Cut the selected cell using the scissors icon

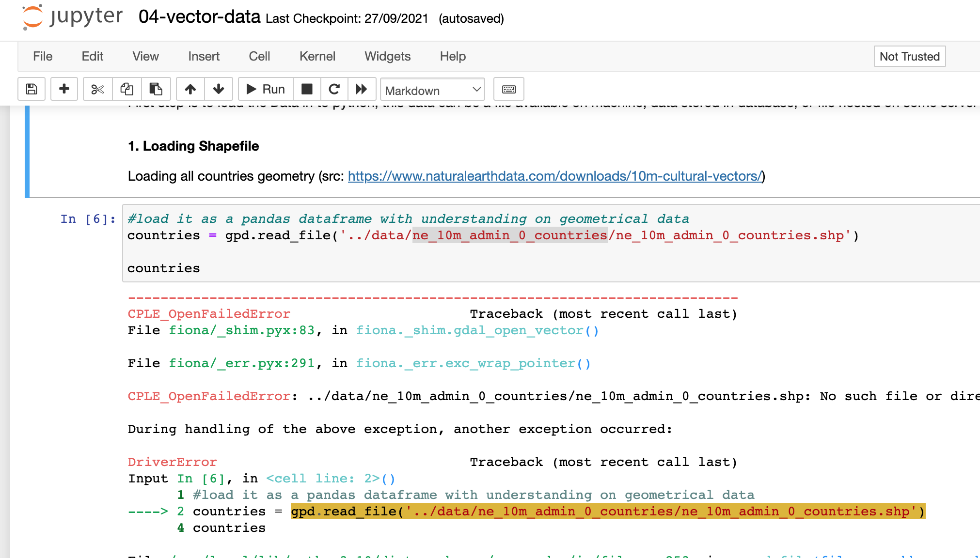(x=97, y=89)
